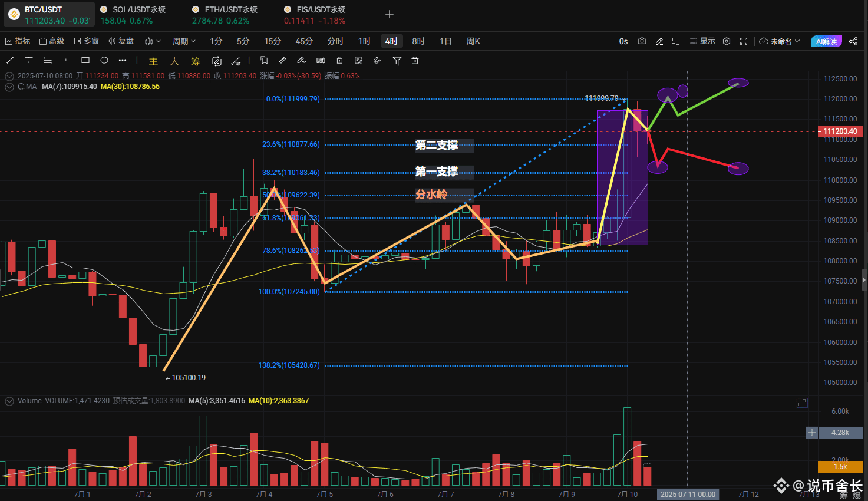Switch to SOL/USDT永续 tab
This screenshot has height=501, width=868.
(133, 15)
